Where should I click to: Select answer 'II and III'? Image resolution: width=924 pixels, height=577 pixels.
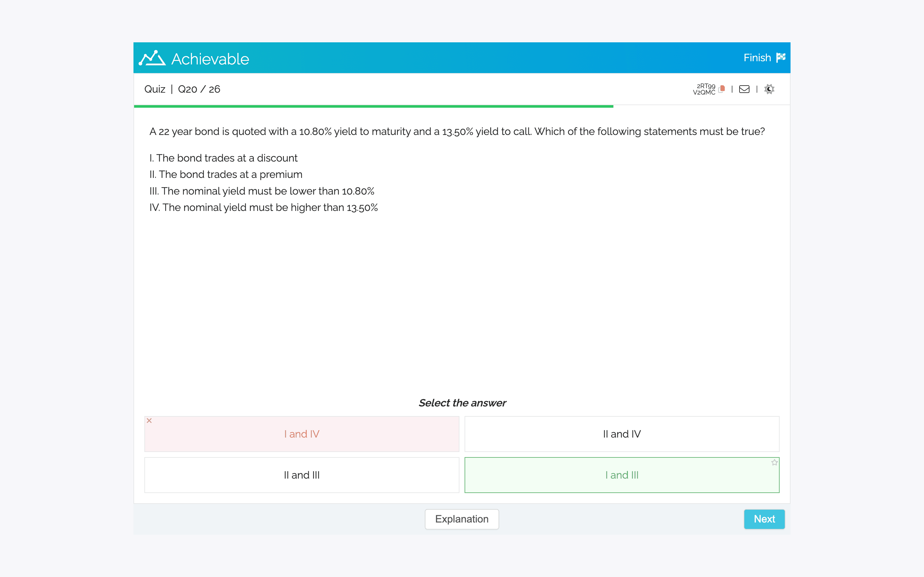tap(302, 475)
